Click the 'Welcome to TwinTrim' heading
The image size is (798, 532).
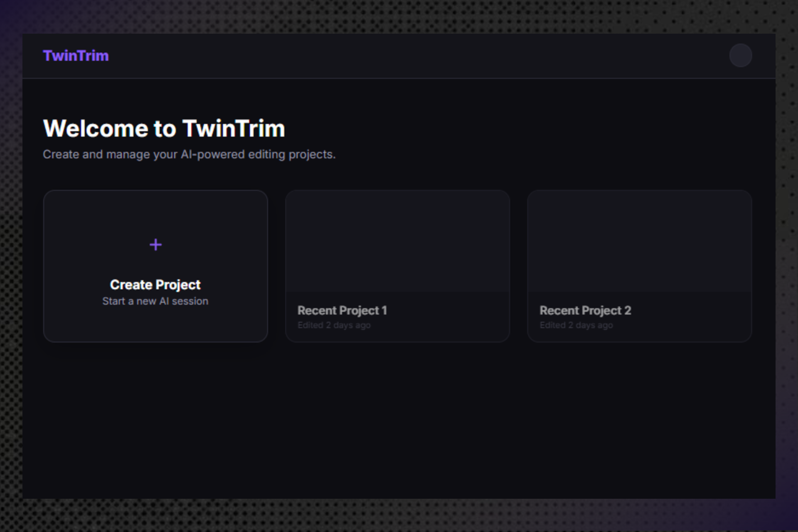pos(164,128)
